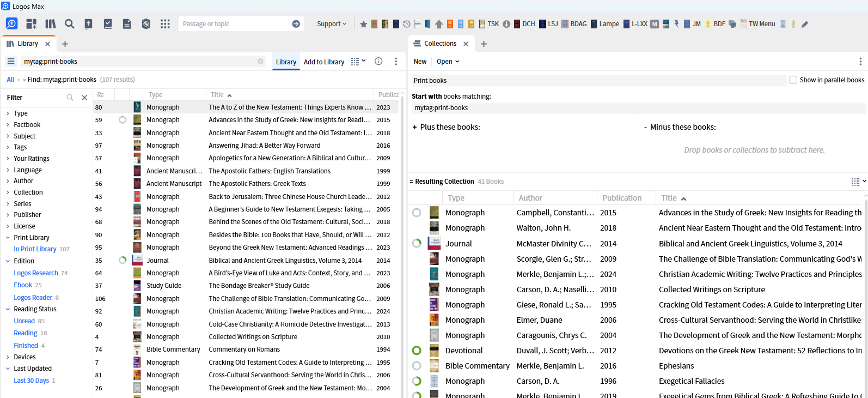Change Library view mode dropdown

(358, 62)
